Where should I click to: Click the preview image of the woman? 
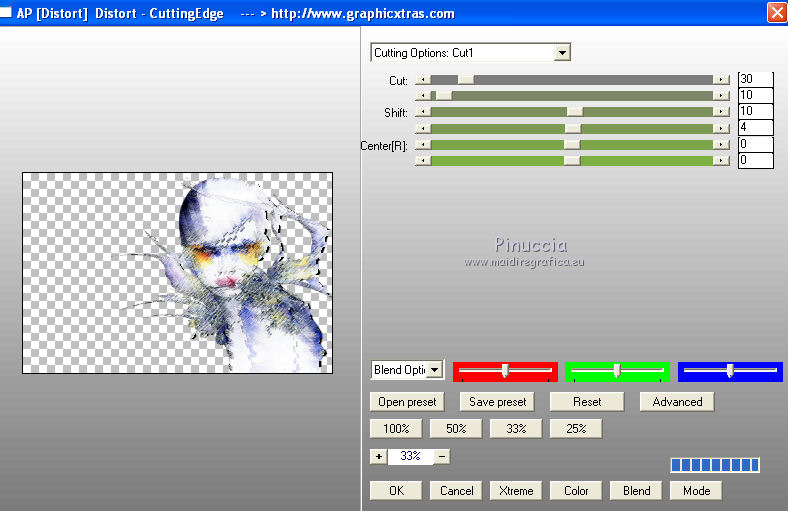(177, 273)
